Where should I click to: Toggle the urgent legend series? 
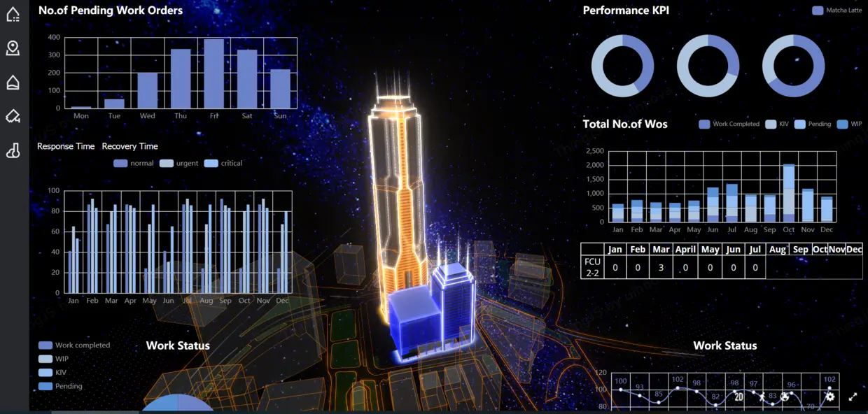pyautogui.click(x=179, y=163)
